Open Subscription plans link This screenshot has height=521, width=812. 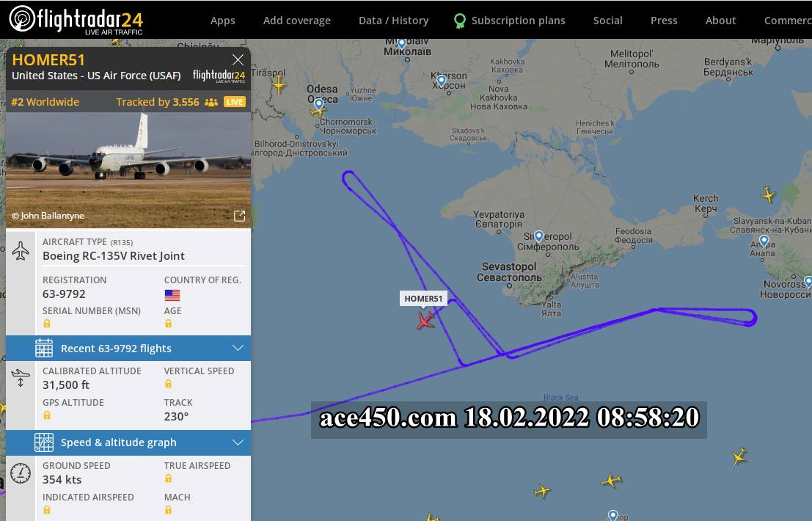(x=510, y=21)
